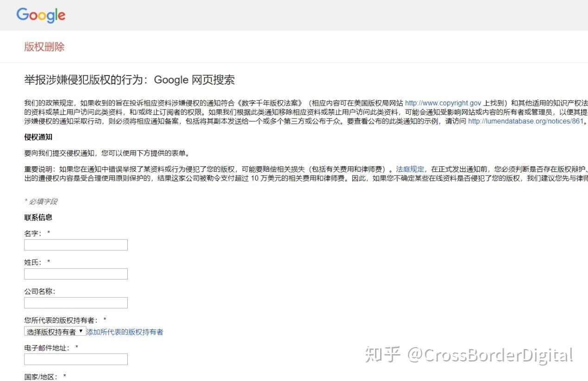Click the 联系信息 section heading
588x381 pixels.
pos(38,217)
